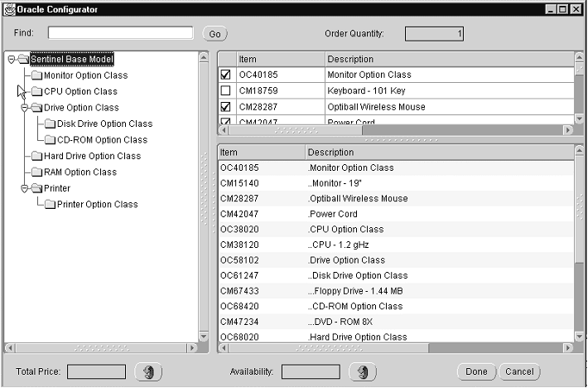Click the Find text field
The width and height of the screenshot is (588, 388).
click(120, 33)
